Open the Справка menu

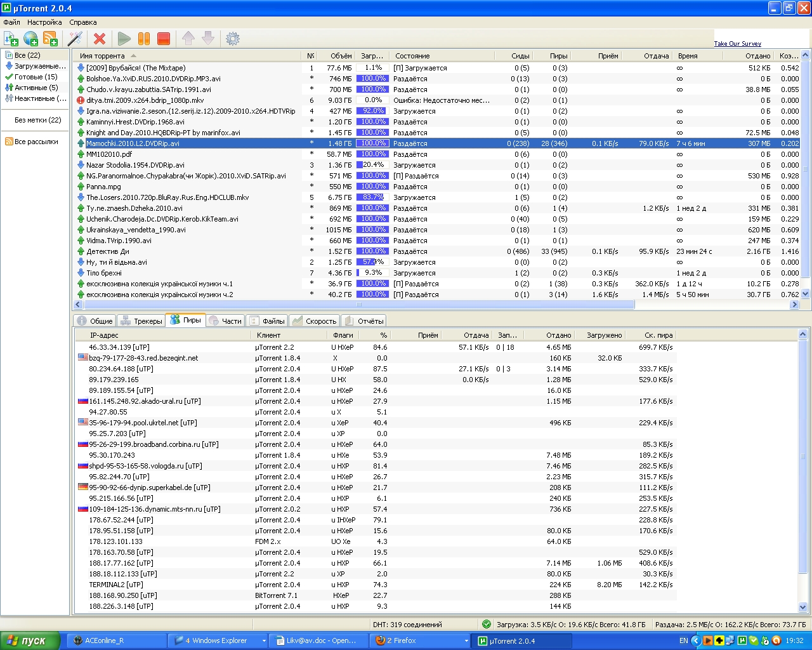coord(83,22)
